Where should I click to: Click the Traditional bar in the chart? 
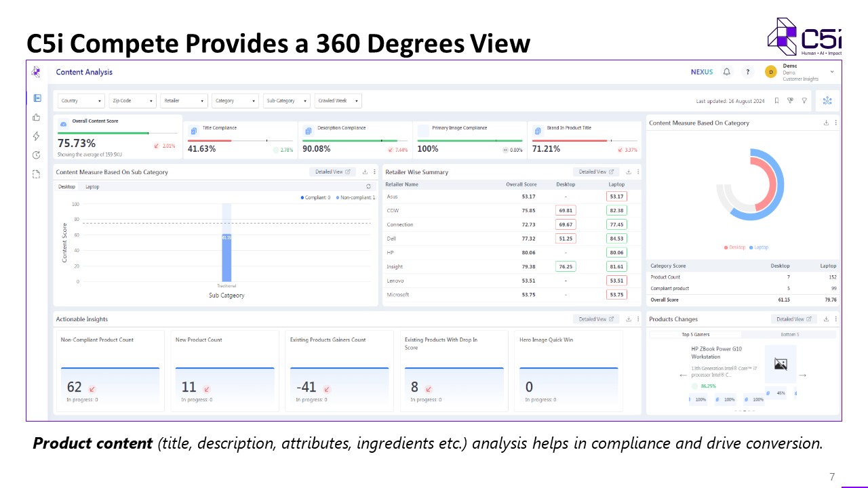tap(226, 258)
